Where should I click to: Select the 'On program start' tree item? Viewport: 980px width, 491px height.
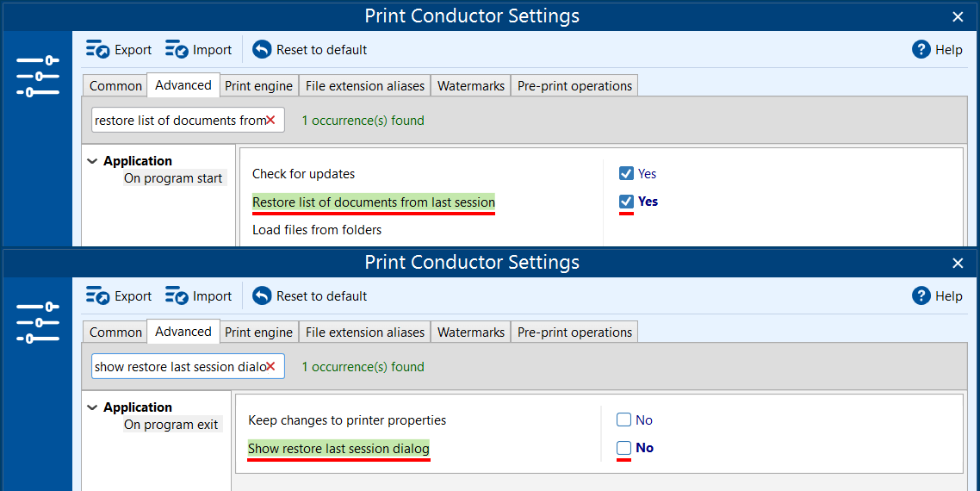173,178
